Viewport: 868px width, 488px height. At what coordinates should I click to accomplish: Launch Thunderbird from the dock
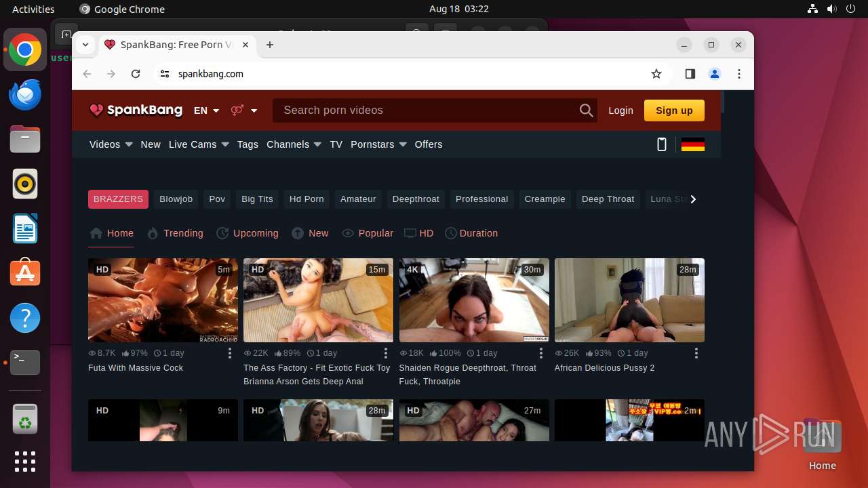tap(25, 95)
